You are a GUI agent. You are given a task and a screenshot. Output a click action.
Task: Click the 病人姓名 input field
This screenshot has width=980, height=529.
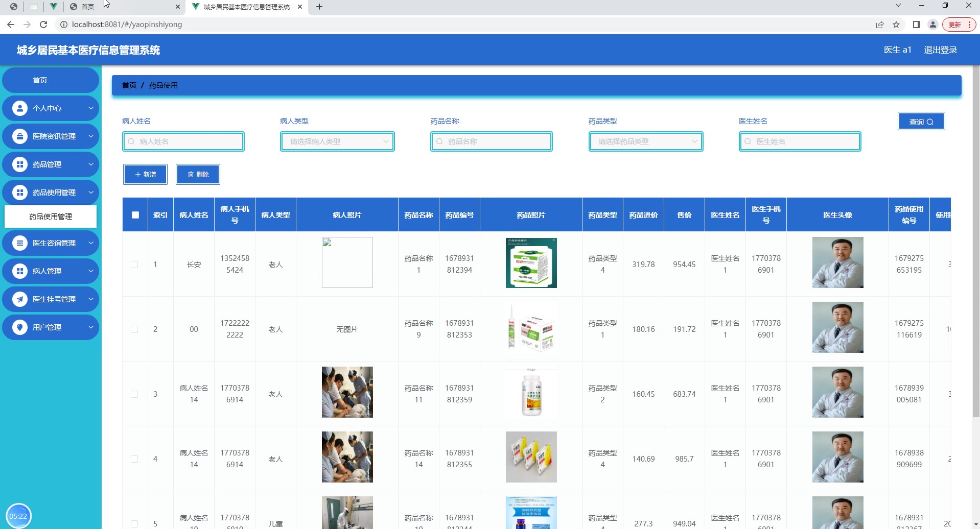183,141
